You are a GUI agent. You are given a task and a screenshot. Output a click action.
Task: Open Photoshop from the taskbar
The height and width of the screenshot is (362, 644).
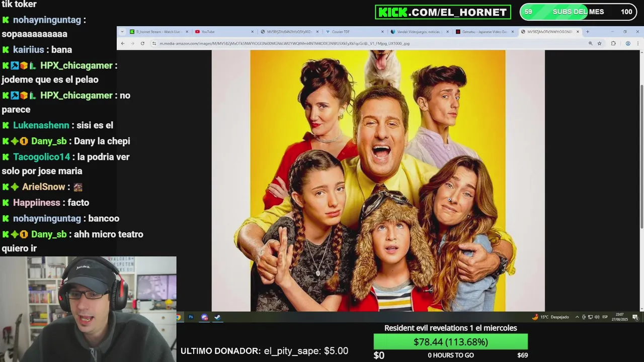point(191,317)
